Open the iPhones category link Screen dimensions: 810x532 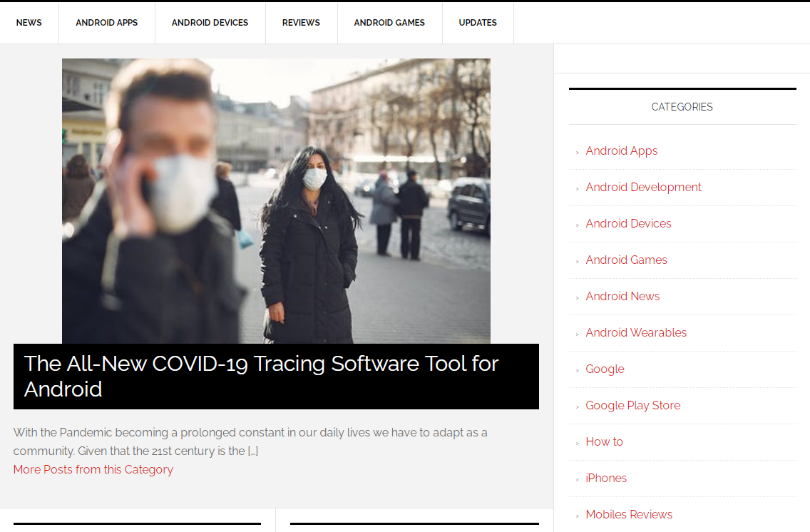(x=606, y=478)
